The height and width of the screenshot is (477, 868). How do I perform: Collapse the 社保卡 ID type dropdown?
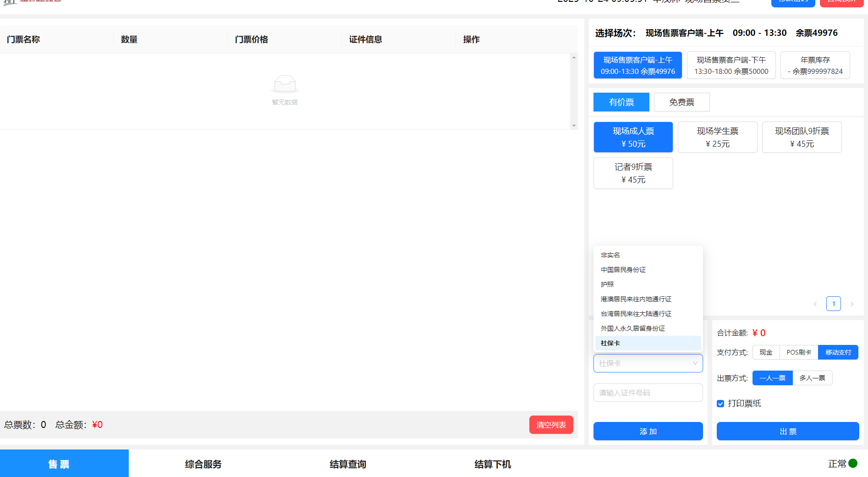tap(695, 363)
